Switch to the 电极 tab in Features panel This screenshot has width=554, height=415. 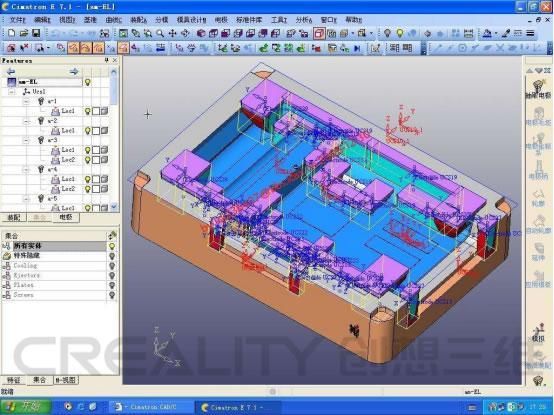(x=66, y=217)
